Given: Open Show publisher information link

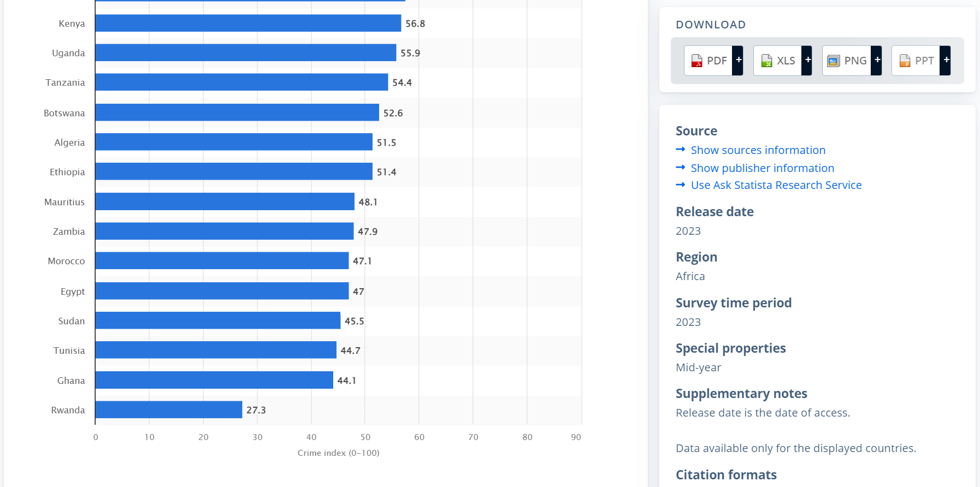Looking at the screenshot, I should pos(762,168).
